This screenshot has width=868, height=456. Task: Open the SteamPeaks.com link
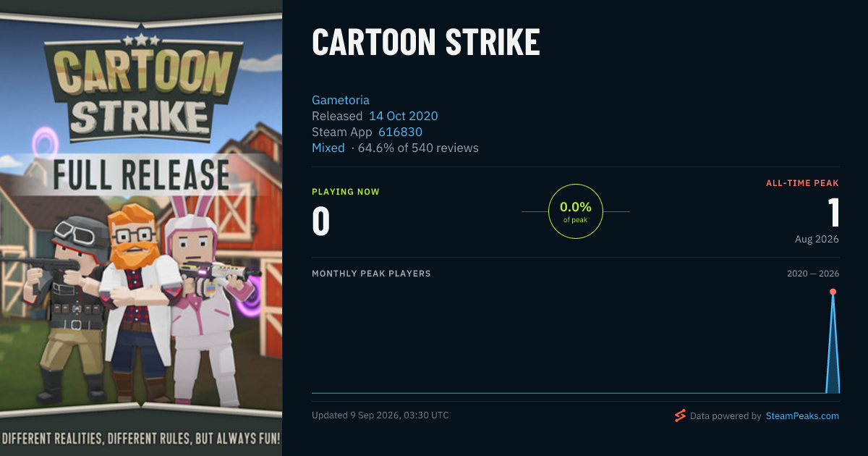[x=802, y=416]
